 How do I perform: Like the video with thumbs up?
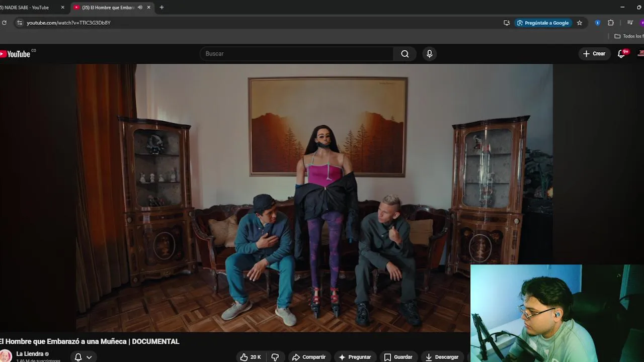[x=251, y=357]
